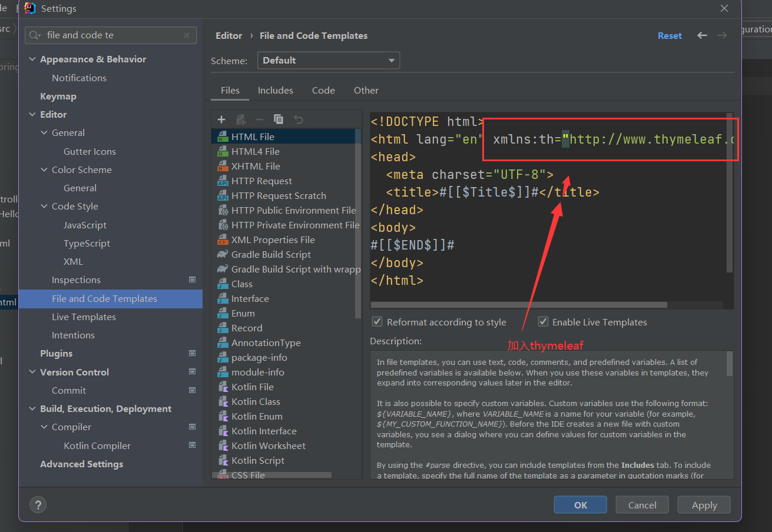The width and height of the screenshot is (772, 532).
Task: Click the Copy Template icon
Action: click(279, 119)
